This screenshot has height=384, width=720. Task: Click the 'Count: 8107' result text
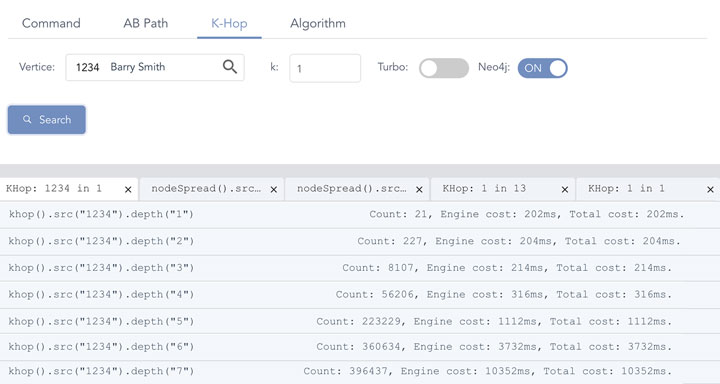pyautogui.click(x=378, y=268)
